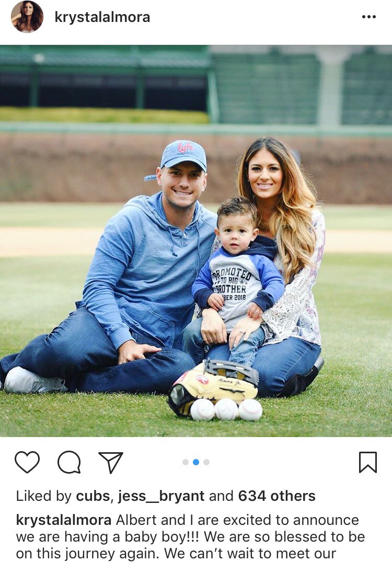This screenshot has width=392, height=562.
Task: Tap the family photo in the post
Action: 196,240
